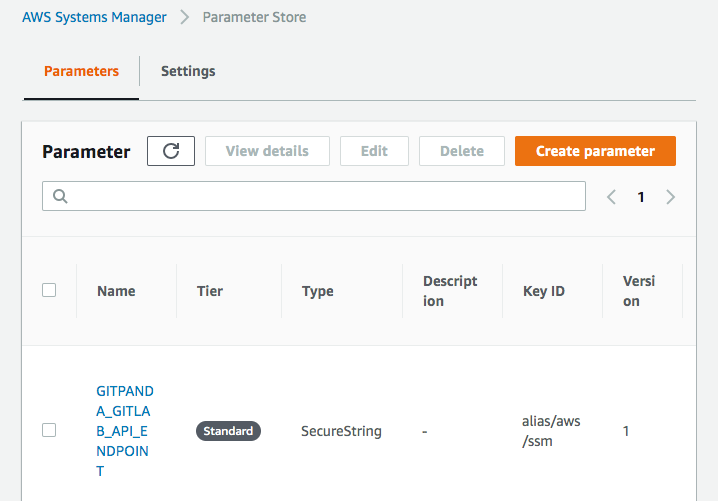Click the Edit button
The width and height of the screenshot is (718, 501).
374,151
